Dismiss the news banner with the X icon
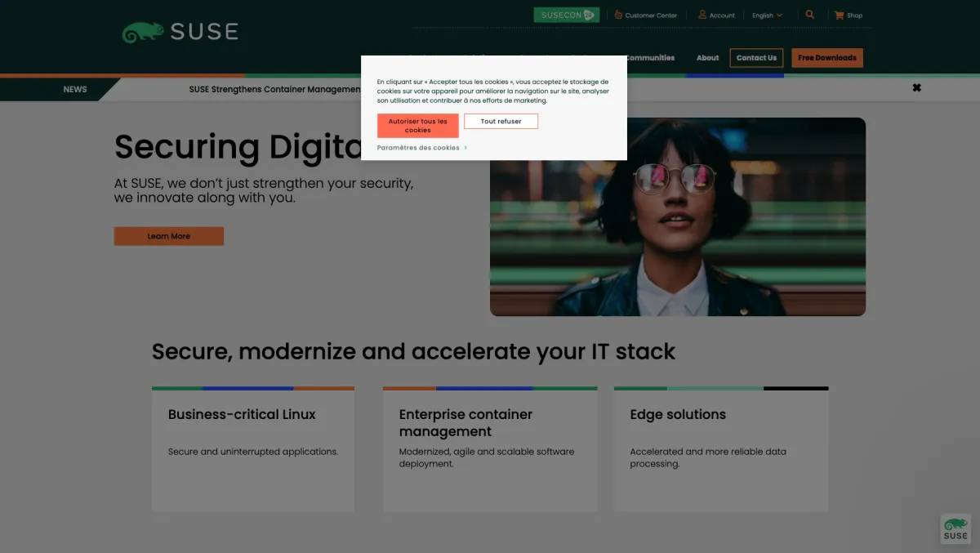Screen dimensions: 980x553 click(x=916, y=87)
